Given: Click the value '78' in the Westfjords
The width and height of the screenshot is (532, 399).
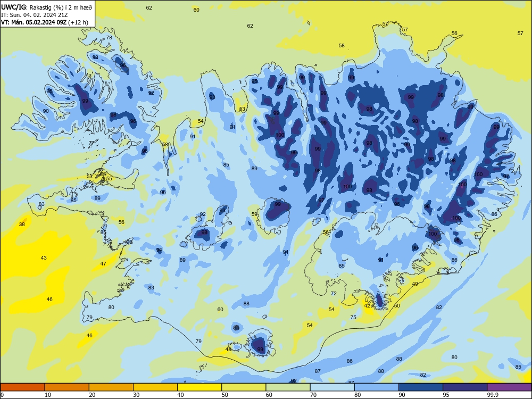Looking at the screenshot, I should (x=109, y=38).
